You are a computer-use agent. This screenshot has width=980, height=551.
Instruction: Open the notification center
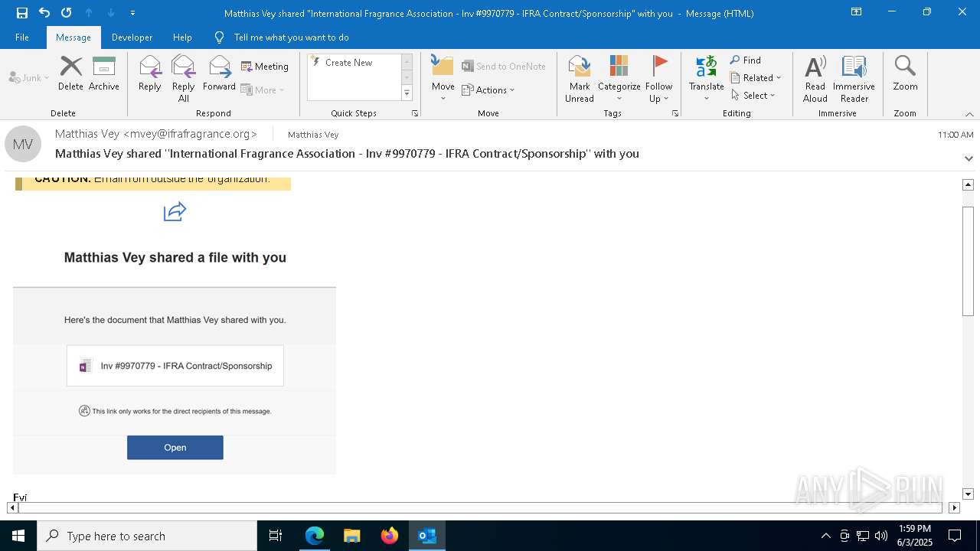click(x=955, y=536)
